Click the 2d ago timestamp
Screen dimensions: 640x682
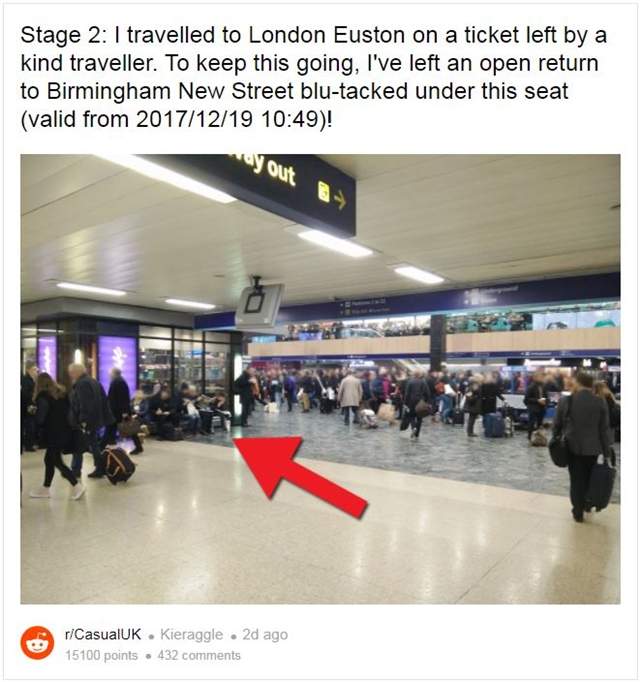[265, 635]
